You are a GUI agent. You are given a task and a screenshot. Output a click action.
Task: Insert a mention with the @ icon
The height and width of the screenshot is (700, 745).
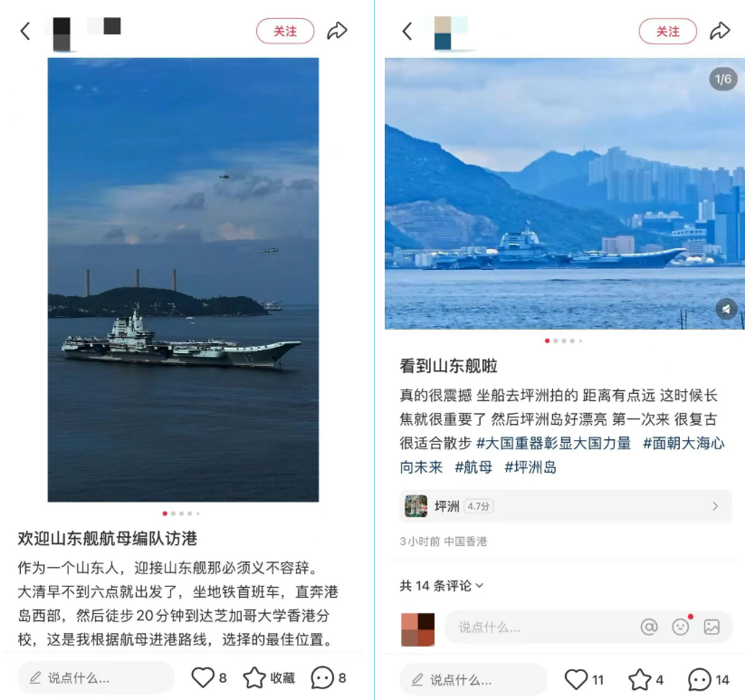click(649, 627)
